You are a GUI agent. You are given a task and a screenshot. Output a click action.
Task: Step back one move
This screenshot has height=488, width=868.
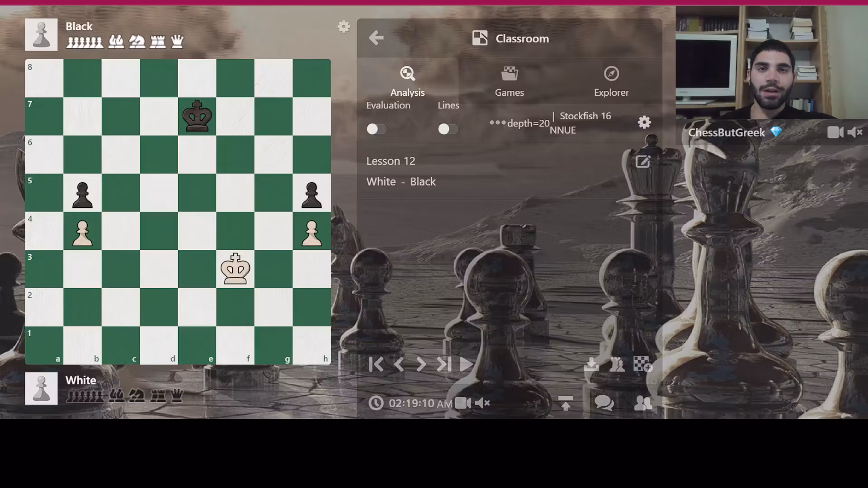(x=399, y=365)
